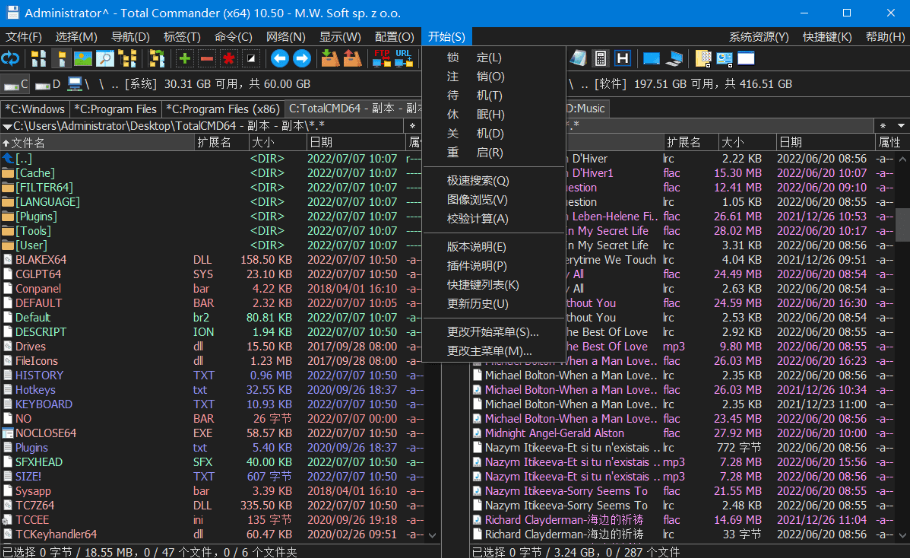Click the computer with laptop toolbar icon
This screenshot has width=910, height=558.
coord(673,59)
